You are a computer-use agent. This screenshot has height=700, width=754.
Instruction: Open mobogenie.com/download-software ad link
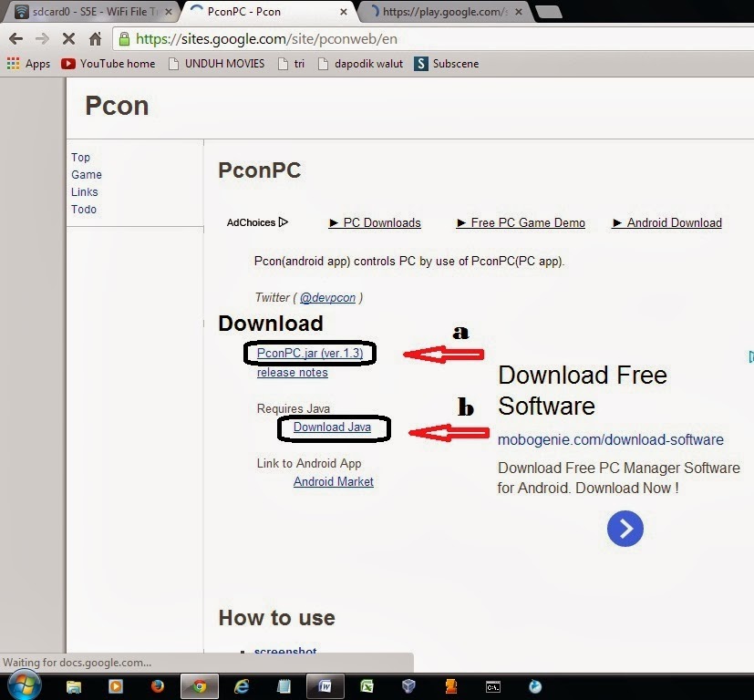tap(610, 439)
